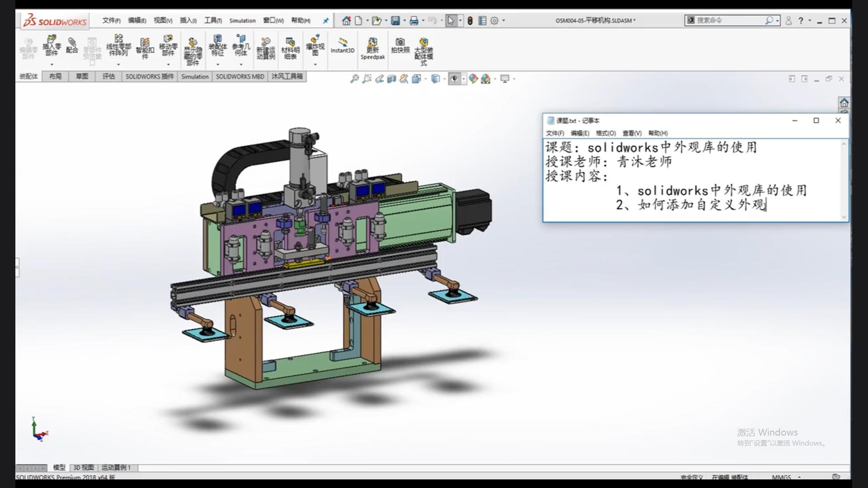Open the 运动算例 1 bottom tab

coord(116,468)
